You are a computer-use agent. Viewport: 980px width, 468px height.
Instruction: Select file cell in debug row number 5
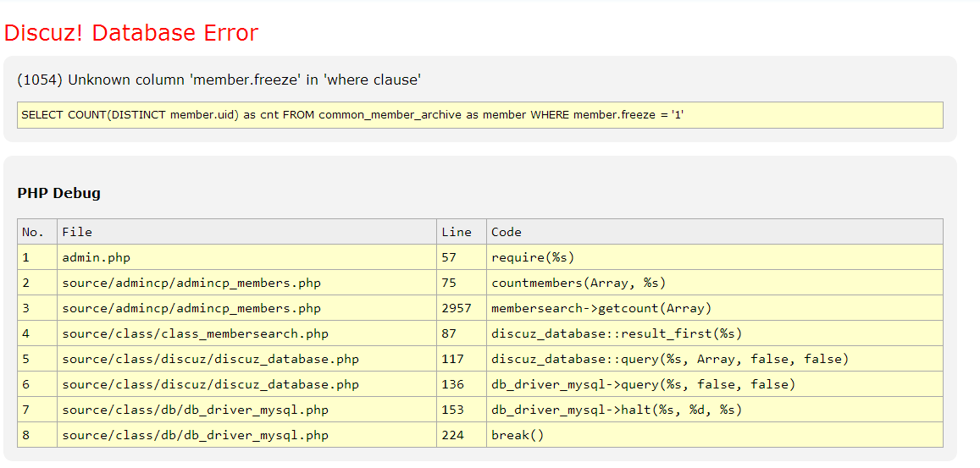(246, 359)
